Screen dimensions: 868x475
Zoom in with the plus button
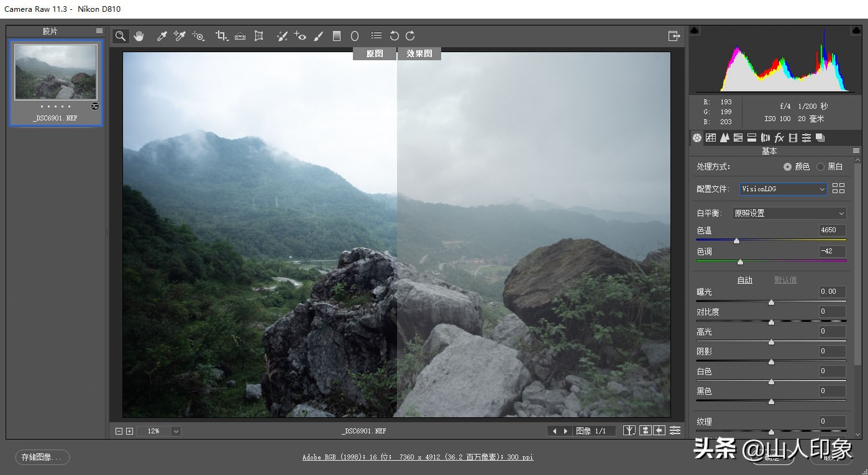(129, 431)
